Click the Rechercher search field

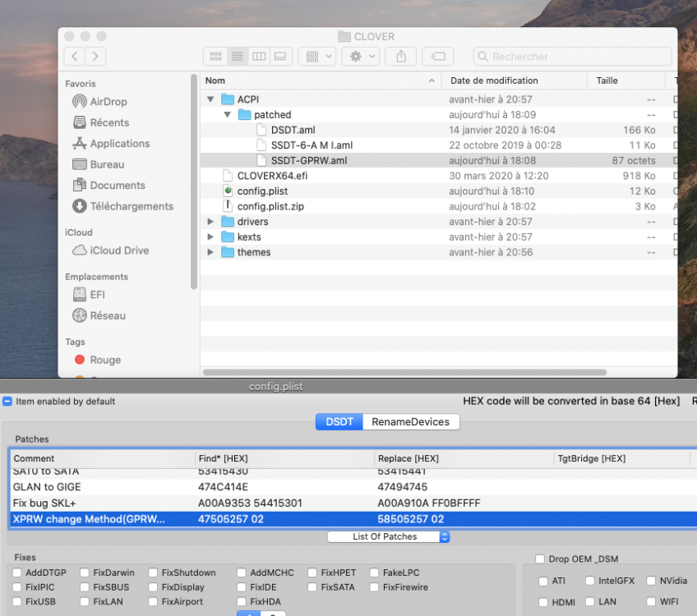point(573,57)
